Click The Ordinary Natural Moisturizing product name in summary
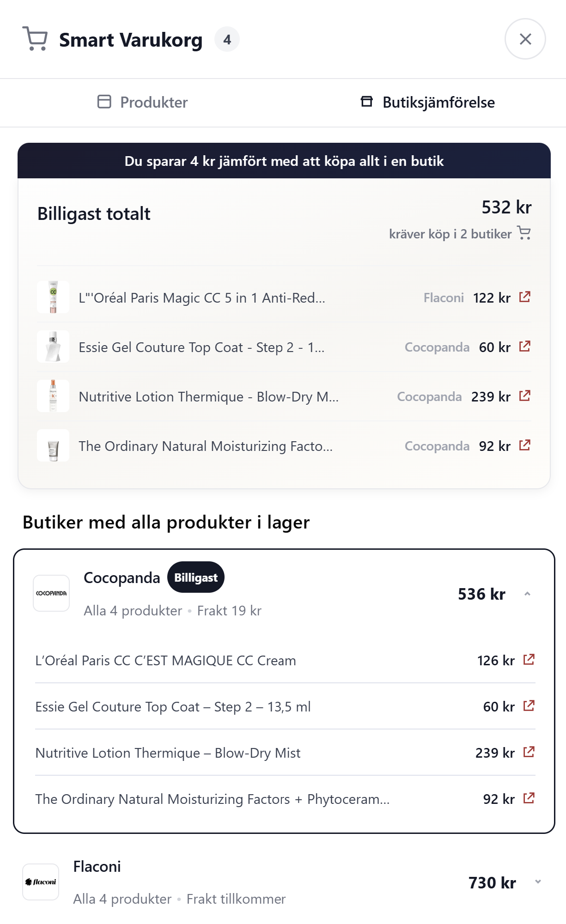The width and height of the screenshot is (566, 924). tap(206, 446)
